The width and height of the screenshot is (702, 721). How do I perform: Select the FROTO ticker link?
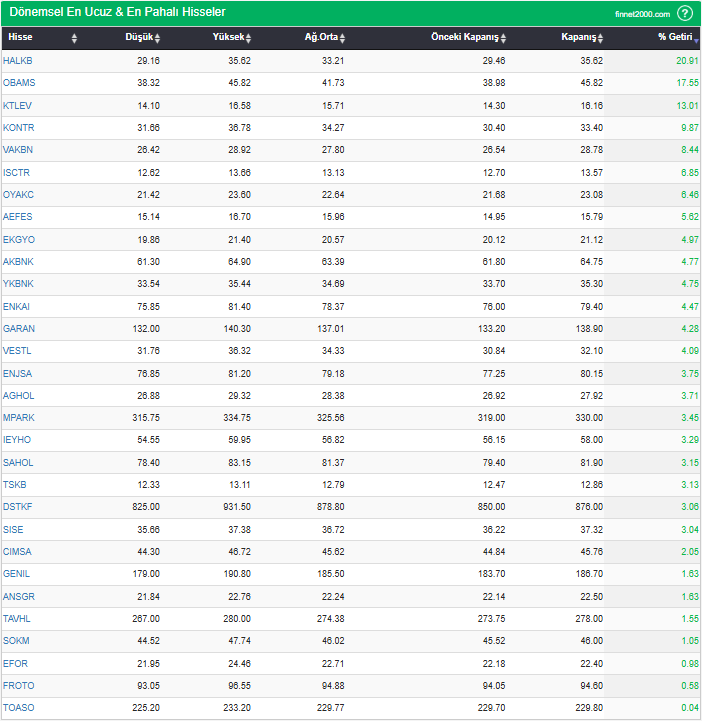[18, 685]
